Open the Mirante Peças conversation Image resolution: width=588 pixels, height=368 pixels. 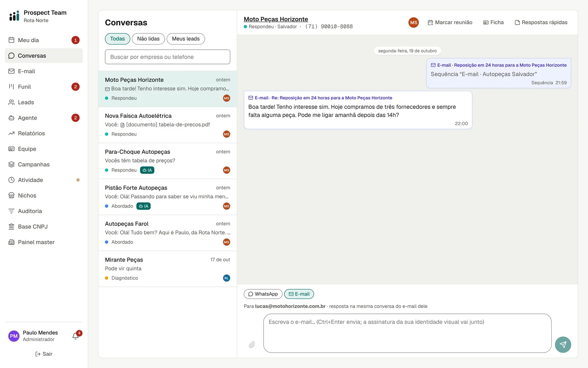(x=168, y=269)
